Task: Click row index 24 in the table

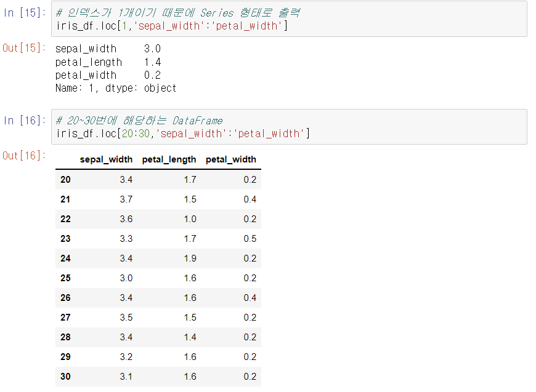Action: pos(65,258)
